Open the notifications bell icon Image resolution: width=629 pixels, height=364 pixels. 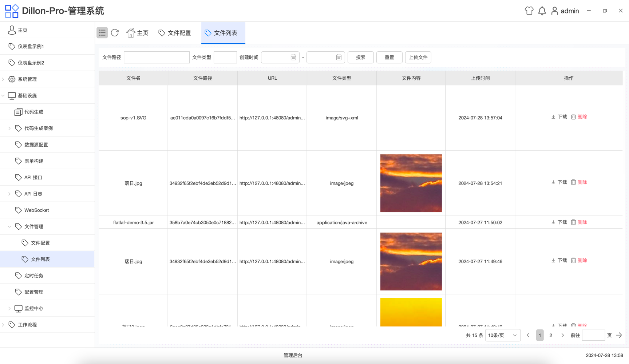pos(542,11)
